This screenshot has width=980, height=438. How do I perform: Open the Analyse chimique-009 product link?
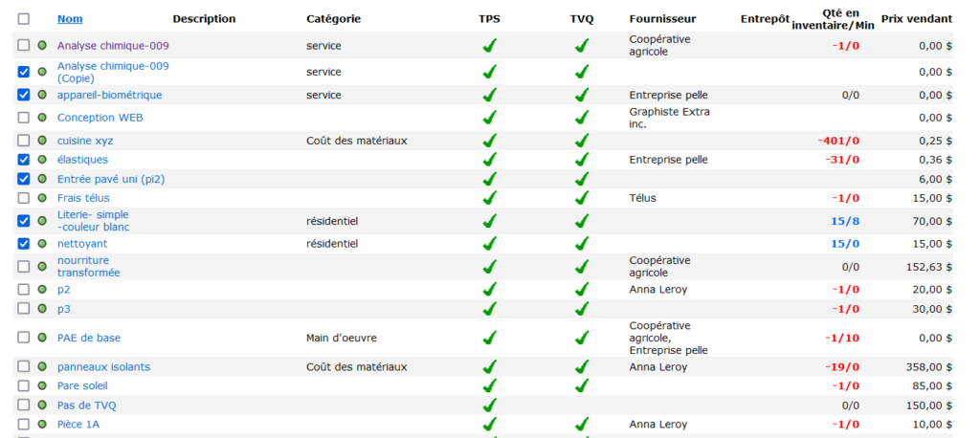tap(113, 45)
